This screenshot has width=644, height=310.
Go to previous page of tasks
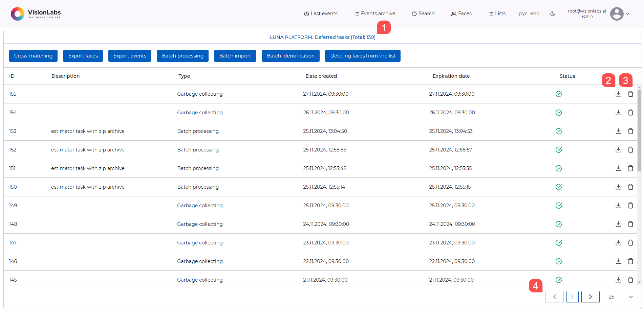pyautogui.click(x=555, y=297)
